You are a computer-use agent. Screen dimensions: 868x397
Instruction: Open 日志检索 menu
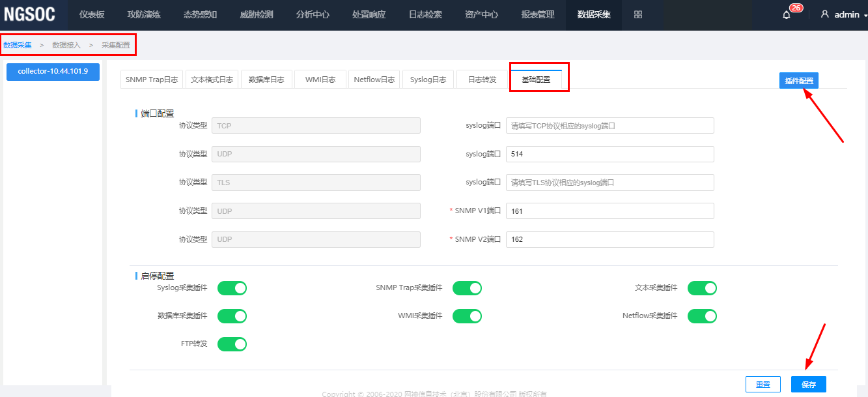tap(425, 14)
